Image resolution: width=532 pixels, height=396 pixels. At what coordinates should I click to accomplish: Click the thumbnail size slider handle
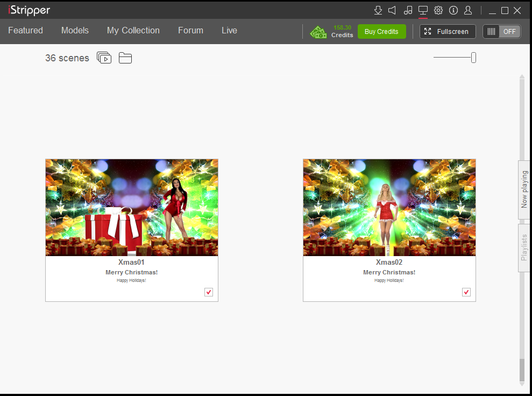tap(474, 58)
